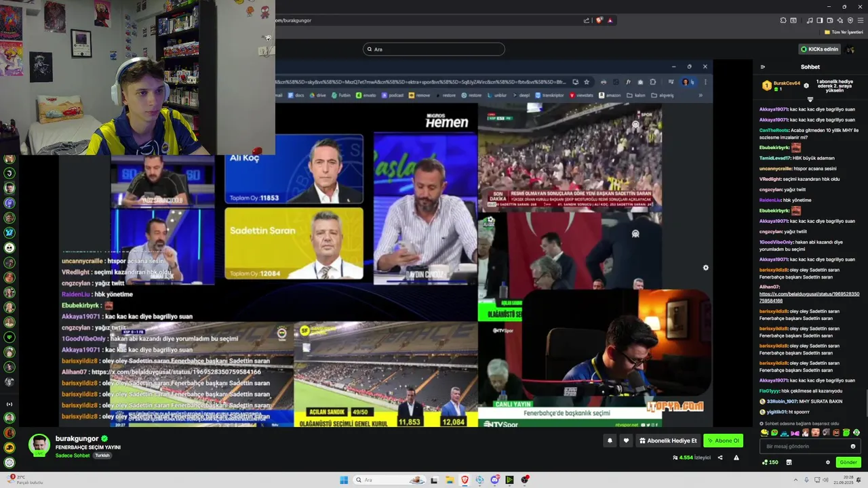Viewport: 868px width, 488px height.
Task: Click 4.554 İzleyici viewer count
Action: tap(692, 457)
